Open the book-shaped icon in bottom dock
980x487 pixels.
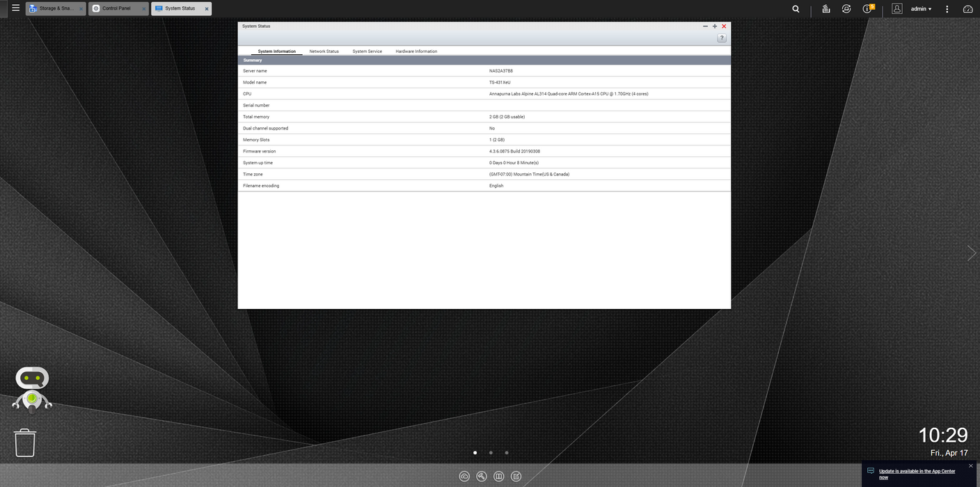coord(498,477)
